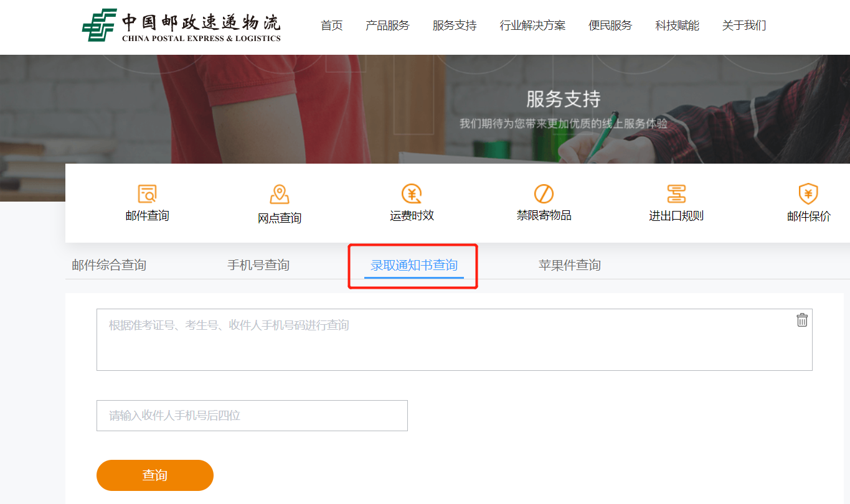850x504 pixels.
Task: Focus the 准考证号、考生号 query text area
Action: (x=455, y=340)
